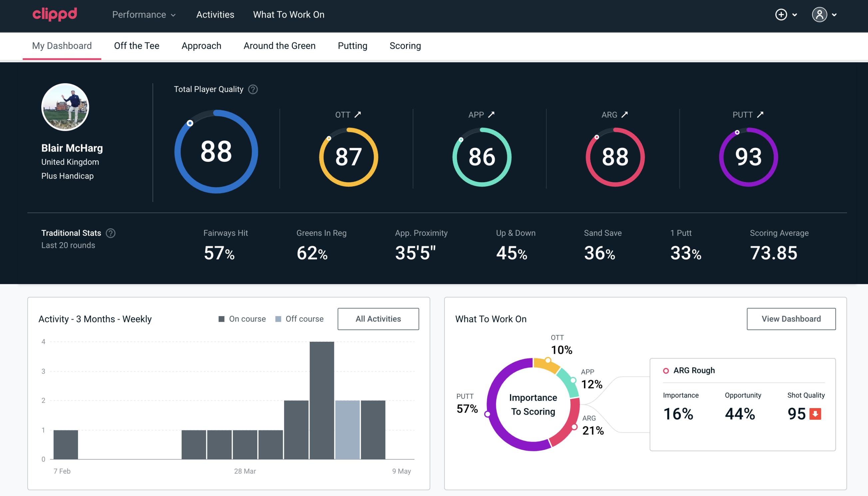Screen dimensions: 868x496
Task: Select the Around the Green tab
Action: point(279,45)
